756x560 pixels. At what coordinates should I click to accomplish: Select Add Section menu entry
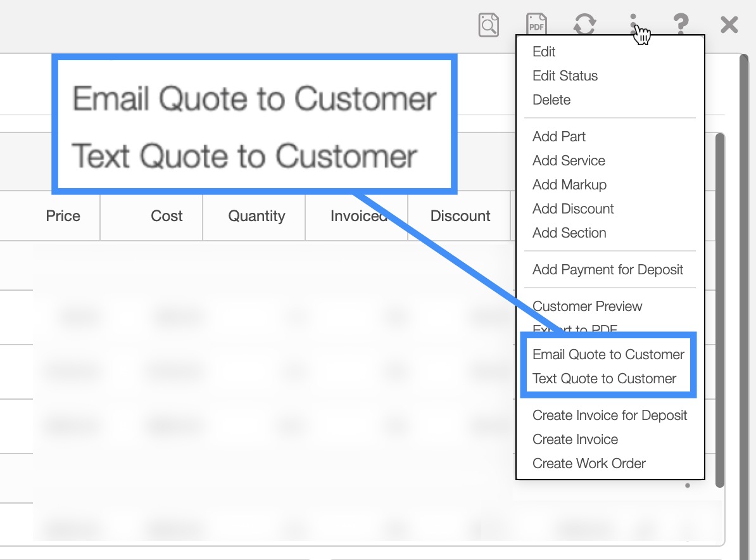tap(569, 233)
